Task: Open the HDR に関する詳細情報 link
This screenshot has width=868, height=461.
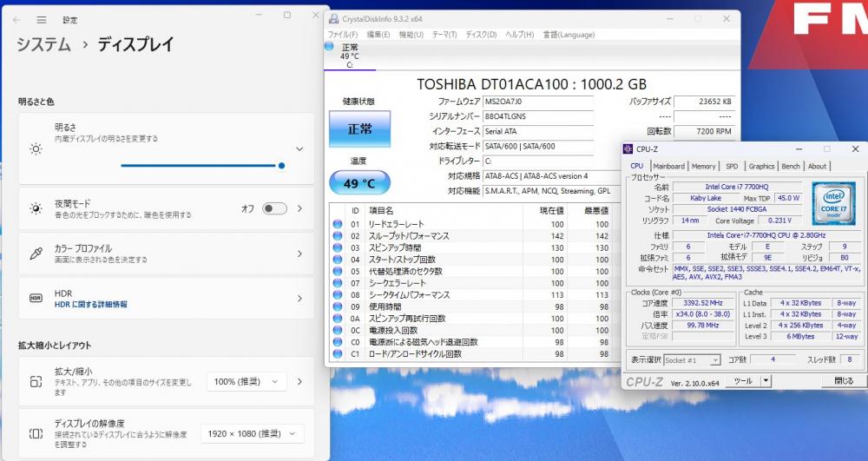Action: (x=91, y=305)
